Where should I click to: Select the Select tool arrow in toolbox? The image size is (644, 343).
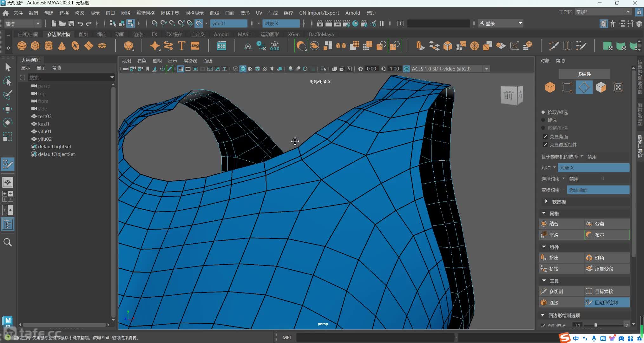[x=8, y=67]
